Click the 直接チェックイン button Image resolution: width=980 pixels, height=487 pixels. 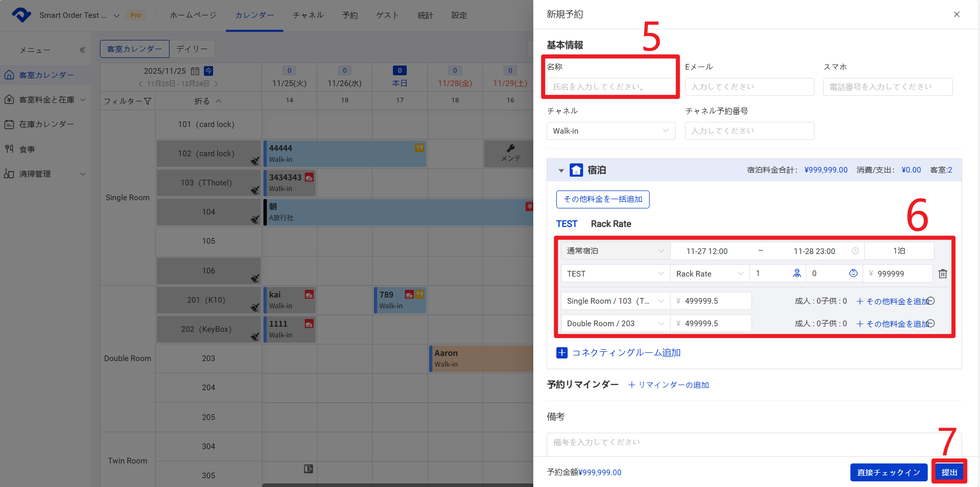point(888,472)
